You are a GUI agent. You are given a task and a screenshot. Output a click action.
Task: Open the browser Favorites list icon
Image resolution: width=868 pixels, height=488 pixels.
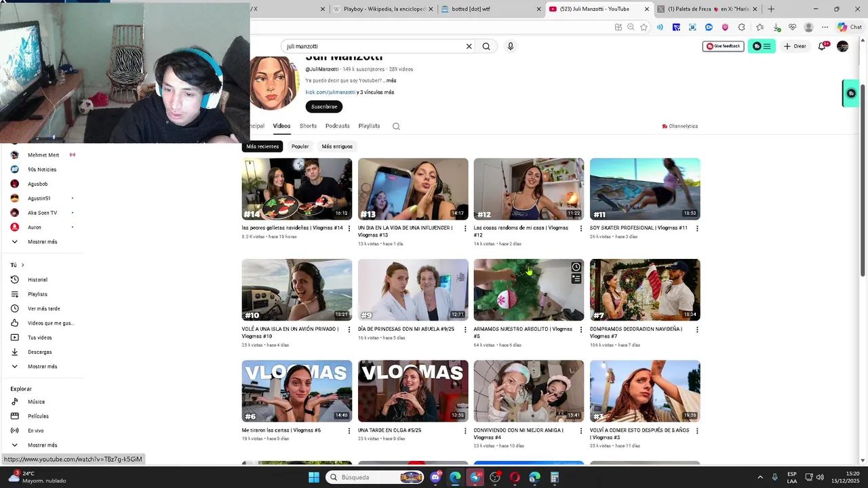(x=759, y=27)
